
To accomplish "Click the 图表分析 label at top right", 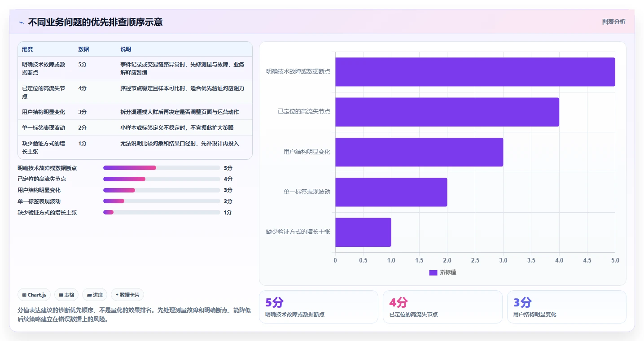I will (613, 22).
